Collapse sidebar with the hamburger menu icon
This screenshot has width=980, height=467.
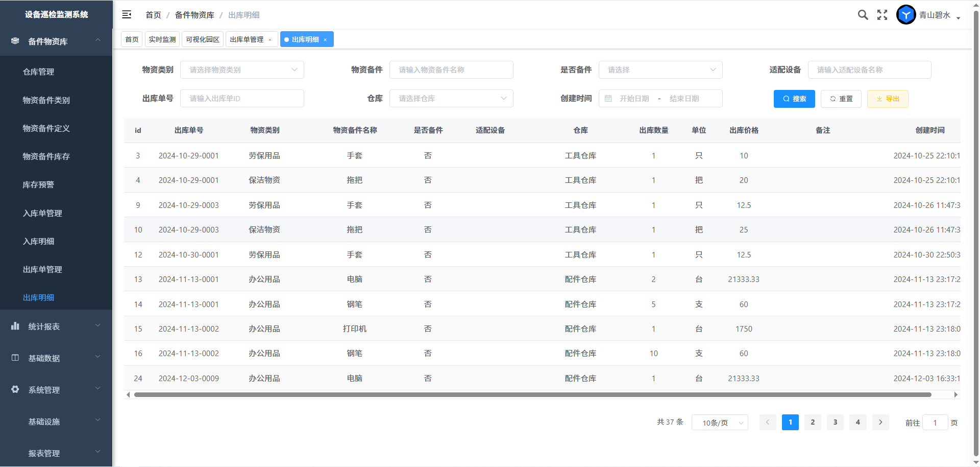pyautogui.click(x=127, y=15)
